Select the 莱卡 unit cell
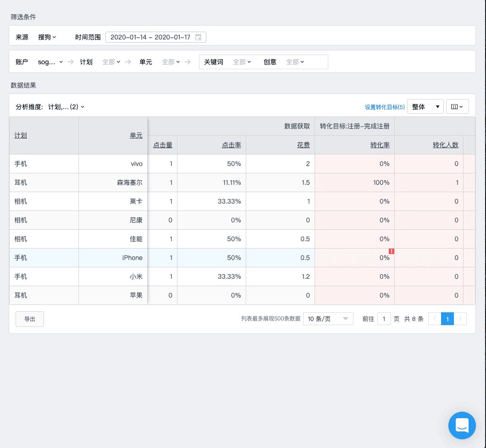486x448 pixels. click(113, 201)
